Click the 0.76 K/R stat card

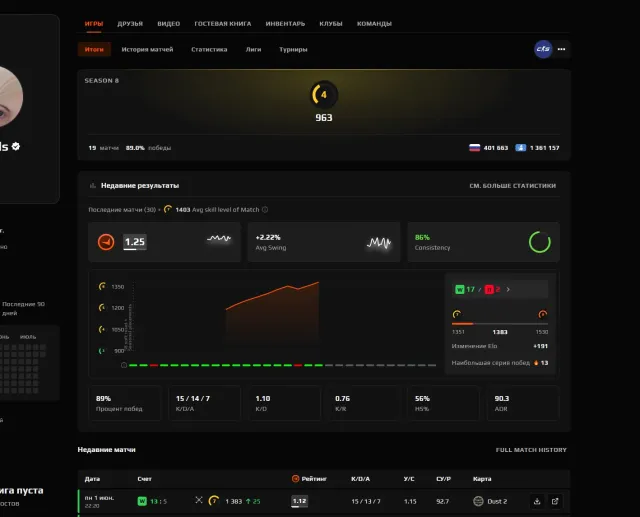(x=364, y=403)
